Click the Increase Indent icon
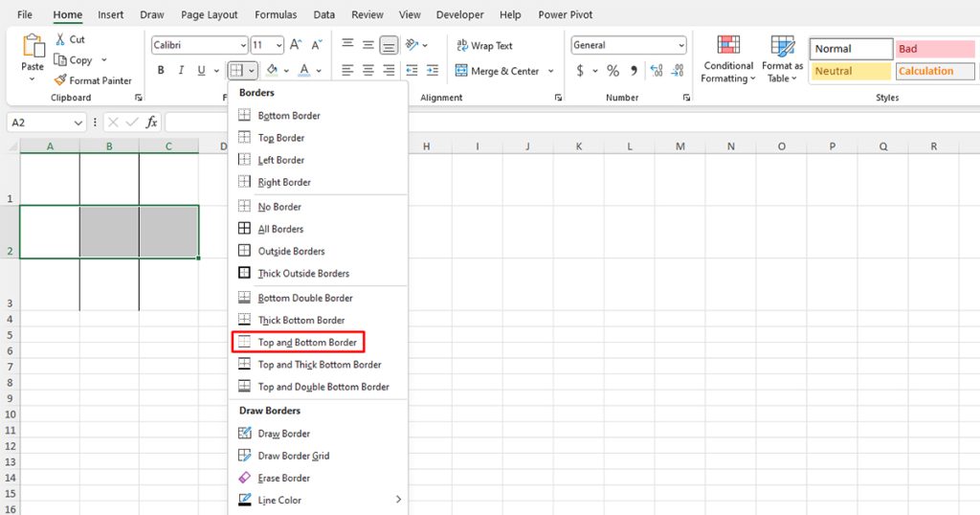Screen dimensions: 980x515 tap(434, 71)
